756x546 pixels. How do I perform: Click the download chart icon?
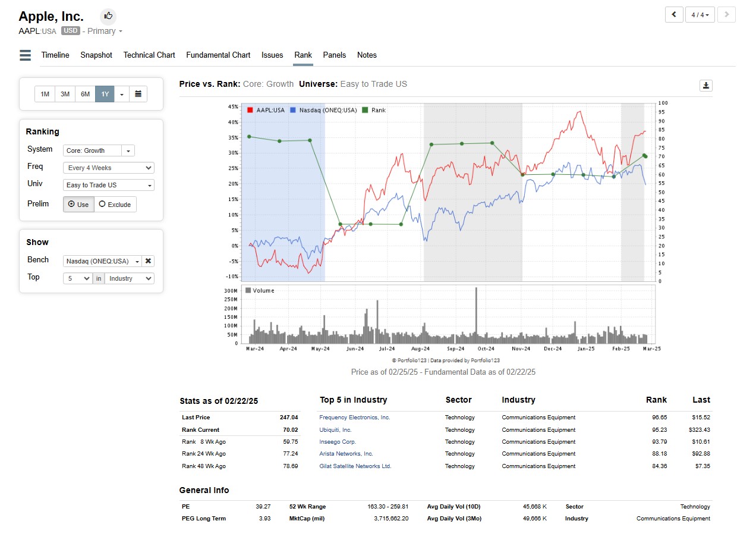[705, 86]
